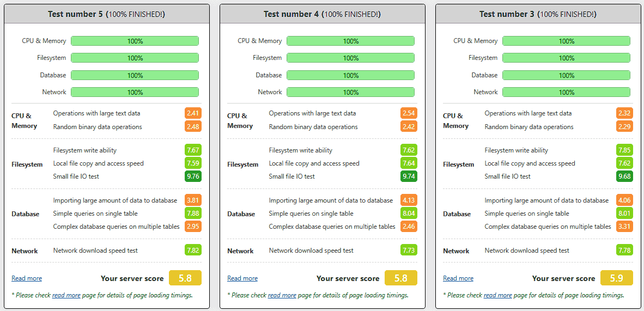The image size is (644, 311).
Task: Follow the inline 'read more' footnote link in Test 3
Action: [498, 295]
